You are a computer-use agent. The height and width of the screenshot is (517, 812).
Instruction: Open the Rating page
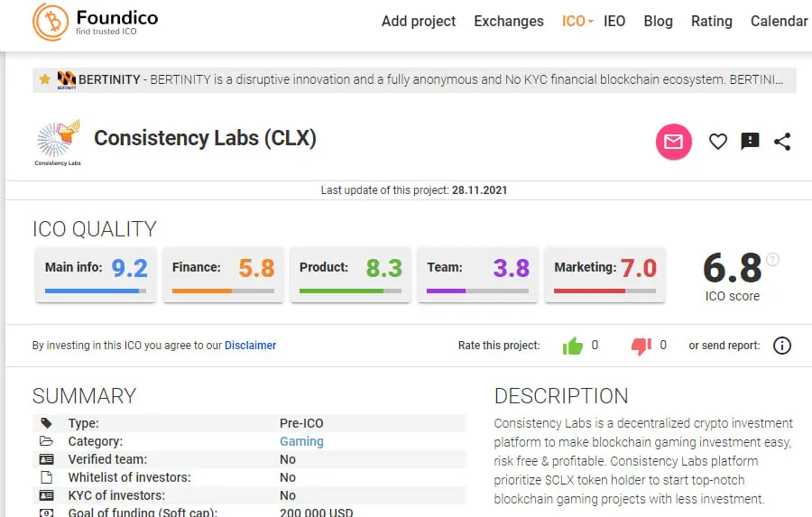point(712,22)
